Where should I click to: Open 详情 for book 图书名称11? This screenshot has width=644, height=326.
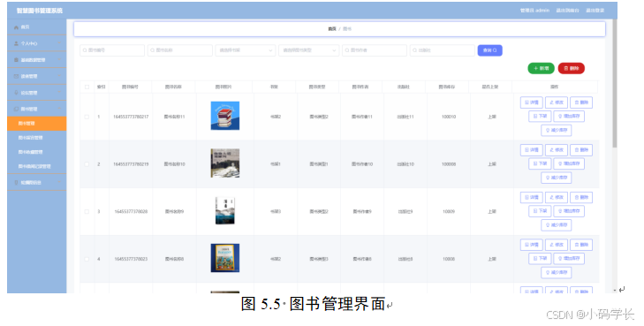532,102
